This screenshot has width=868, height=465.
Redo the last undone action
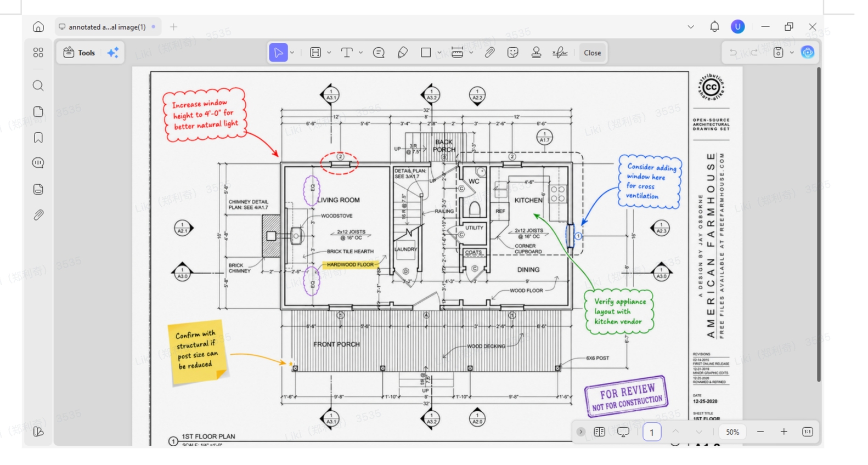[x=754, y=53]
